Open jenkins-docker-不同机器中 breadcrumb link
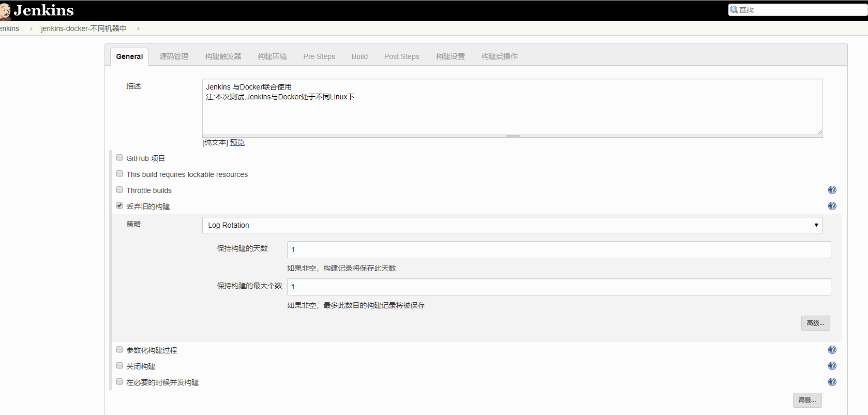This screenshot has width=868, height=415. click(84, 28)
